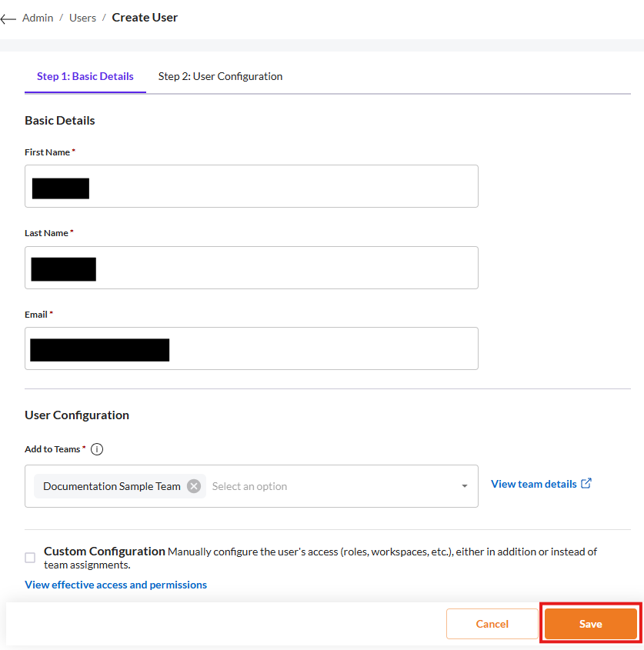The width and height of the screenshot is (644, 650).
Task: Switch to Step 2: User Configuration tab
Action: [x=220, y=76]
